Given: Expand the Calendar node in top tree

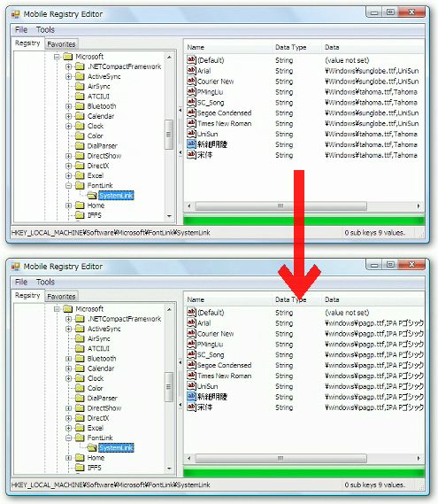Looking at the screenshot, I should pos(68,116).
